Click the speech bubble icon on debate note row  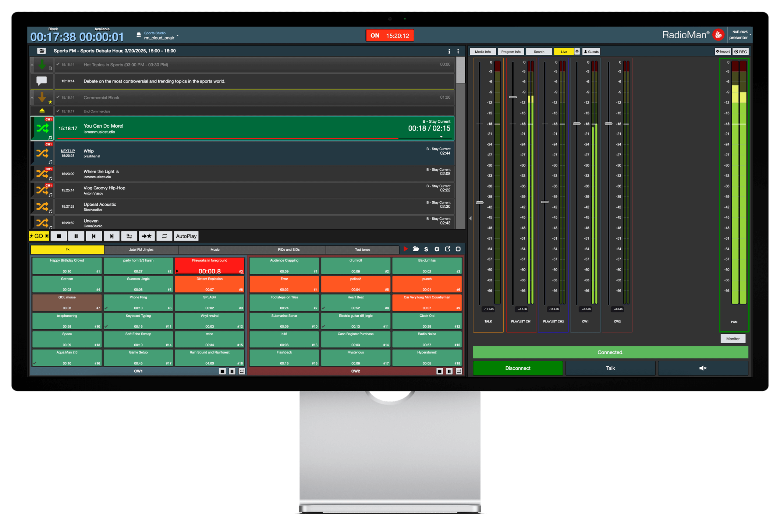click(x=42, y=81)
